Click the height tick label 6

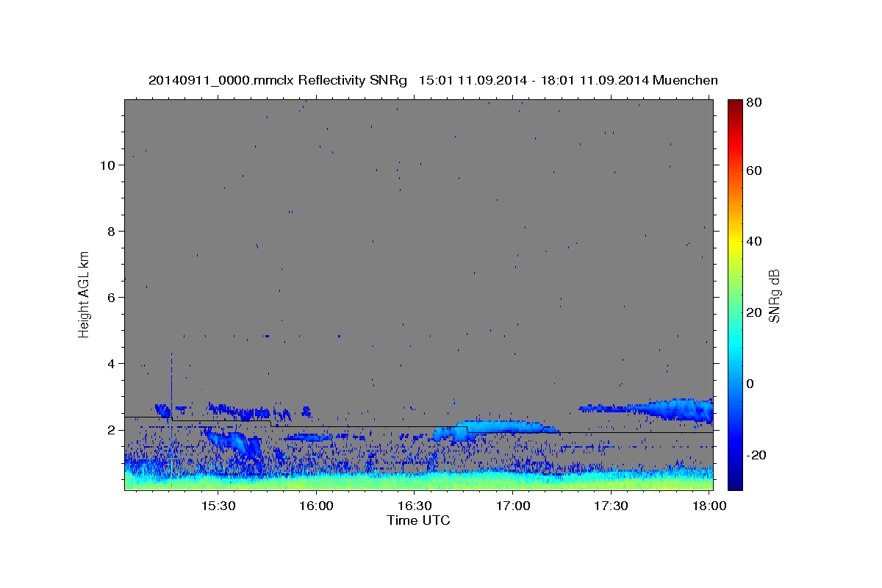tap(112, 298)
